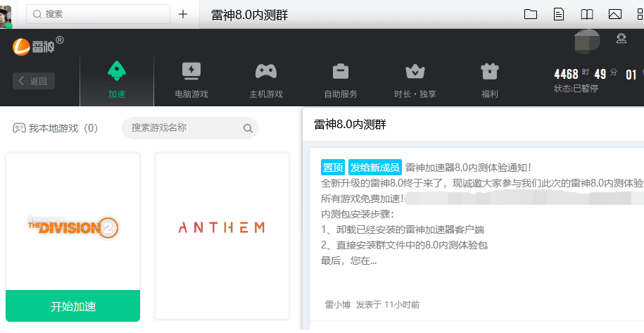Click the 开始加速 button
Image resolution: width=644 pixels, height=333 pixels.
pos(73,306)
